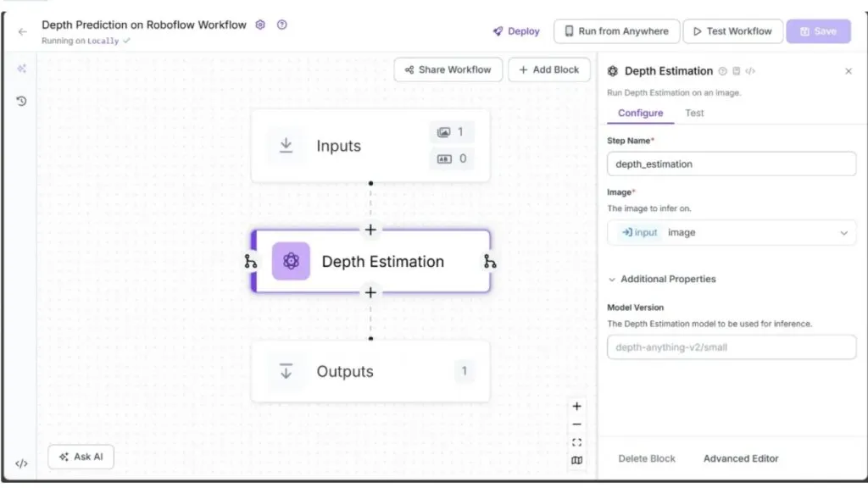Click Share Workflow button
The height and width of the screenshot is (488, 868).
448,69
